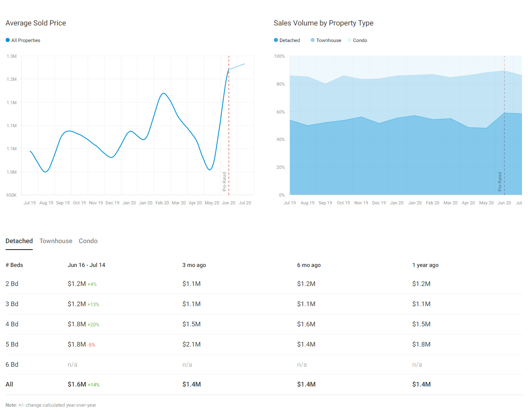
Task: Select the -5% indicator in the 5 Bd row
Action: (x=91, y=344)
